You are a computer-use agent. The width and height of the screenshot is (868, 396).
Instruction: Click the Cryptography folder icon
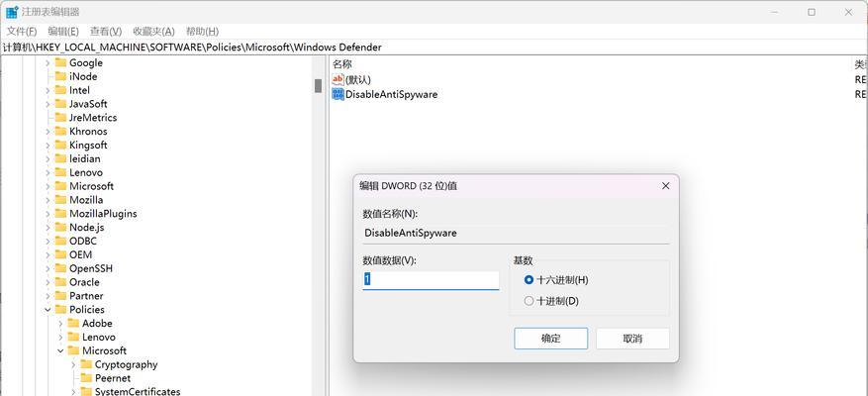86,364
